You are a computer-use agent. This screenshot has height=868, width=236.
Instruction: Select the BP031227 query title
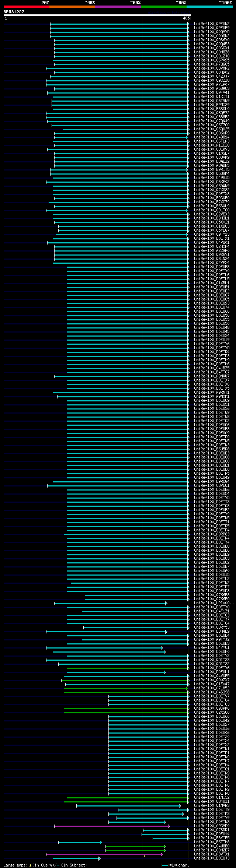pos(14,12)
